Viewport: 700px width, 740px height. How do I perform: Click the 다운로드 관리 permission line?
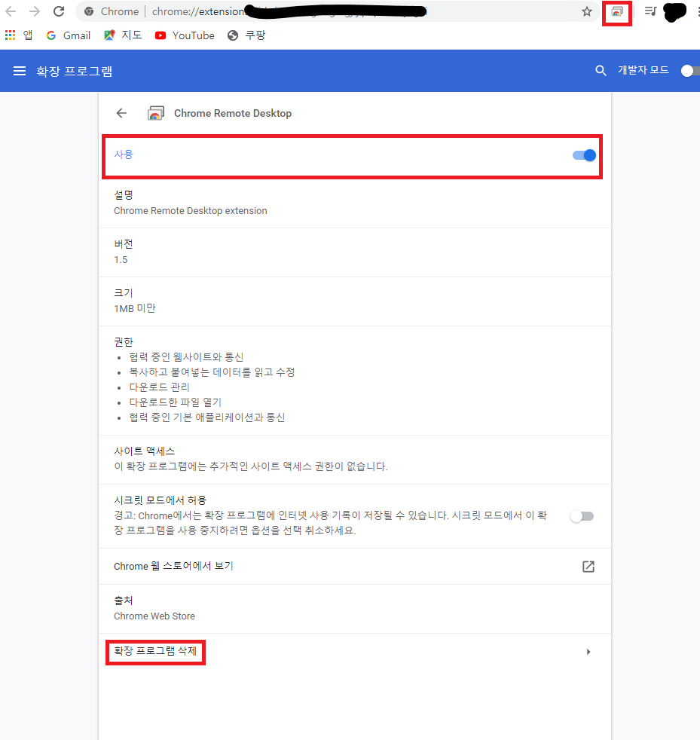pyautogui.click(x=160, y=387)
